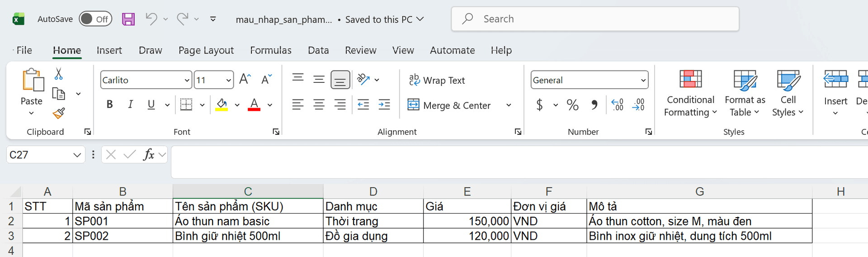Click the Cut scissors icon
Screen dimensions: 868x257
[x=58, y=74]
